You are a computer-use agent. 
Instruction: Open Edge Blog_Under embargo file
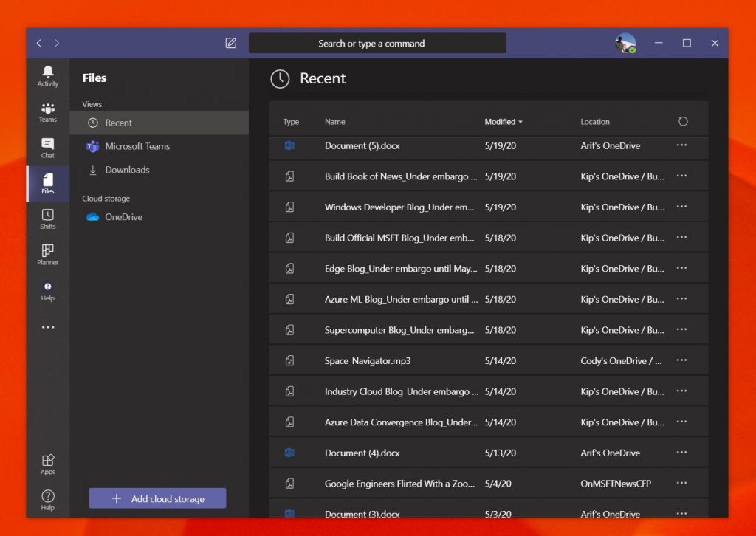click(401, 269)
